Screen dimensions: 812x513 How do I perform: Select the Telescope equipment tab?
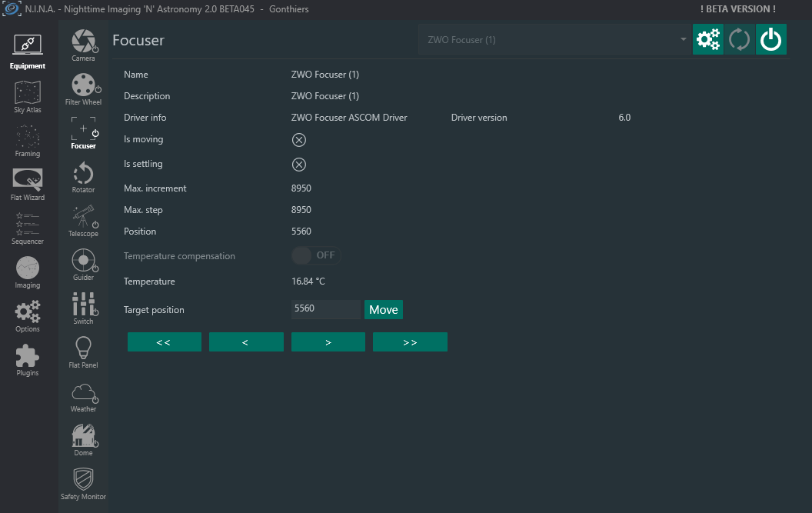[83, 221]
